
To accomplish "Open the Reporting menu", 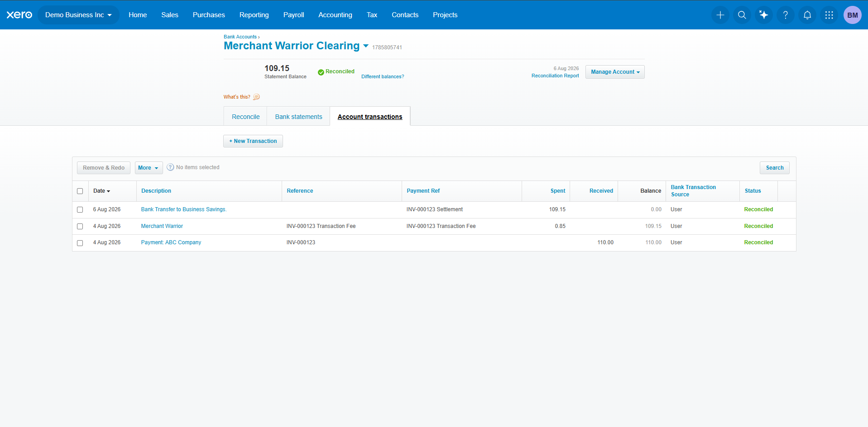I will pos(254,15).
